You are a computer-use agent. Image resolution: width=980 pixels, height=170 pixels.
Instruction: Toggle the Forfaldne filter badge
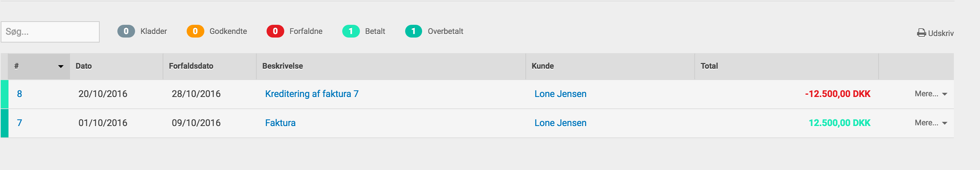coord(275,31)
